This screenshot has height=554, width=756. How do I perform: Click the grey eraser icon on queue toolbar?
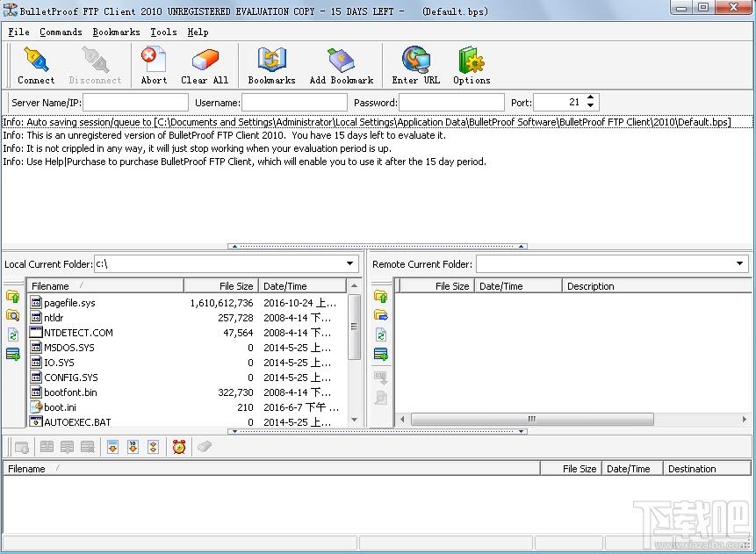click(x=205, y=447)
